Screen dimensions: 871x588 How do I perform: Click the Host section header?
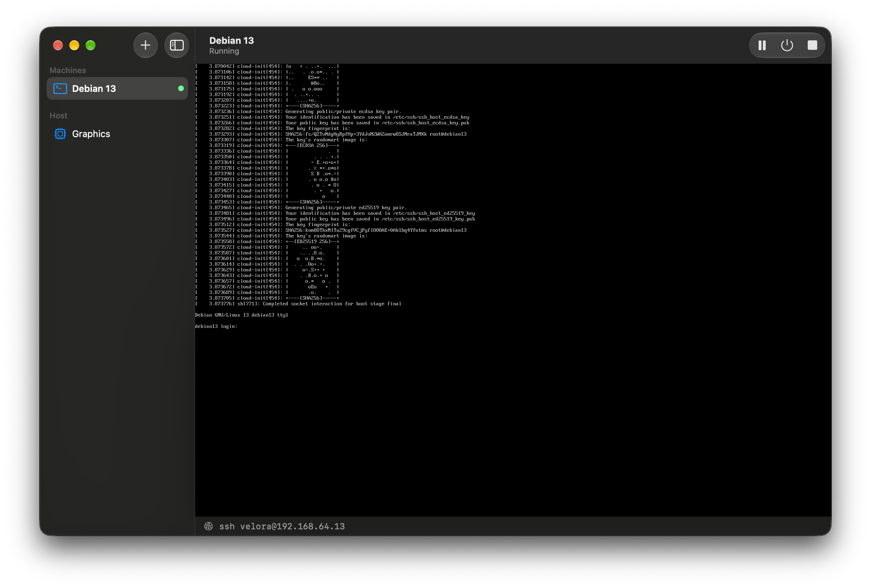[x=58, y=116]
